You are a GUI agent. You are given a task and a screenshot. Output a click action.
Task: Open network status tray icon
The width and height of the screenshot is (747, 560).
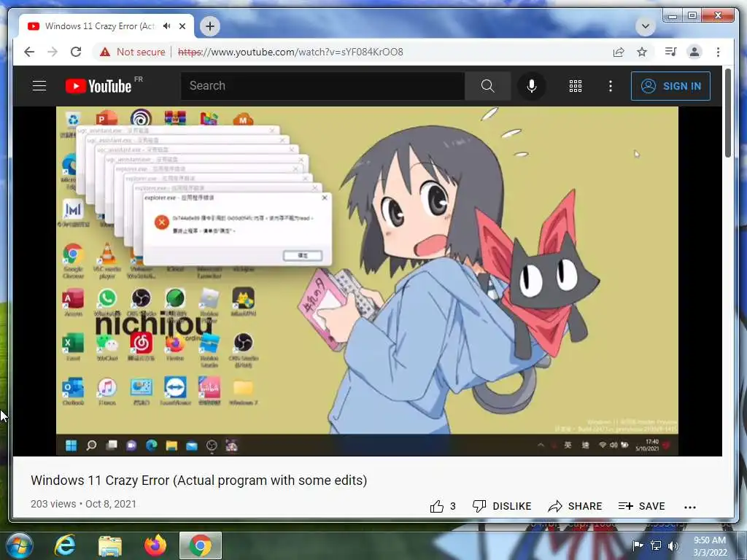[x=656, y=545]
